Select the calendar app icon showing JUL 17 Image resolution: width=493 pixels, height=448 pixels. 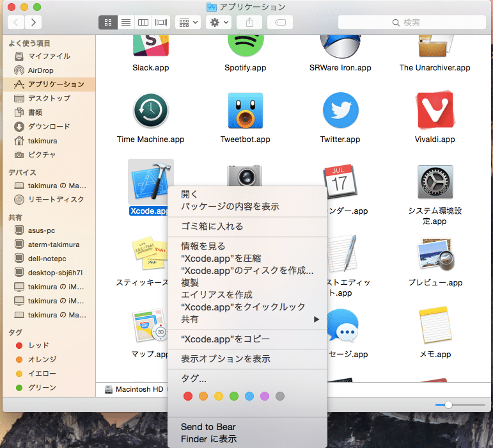click(x=340, y=182)
